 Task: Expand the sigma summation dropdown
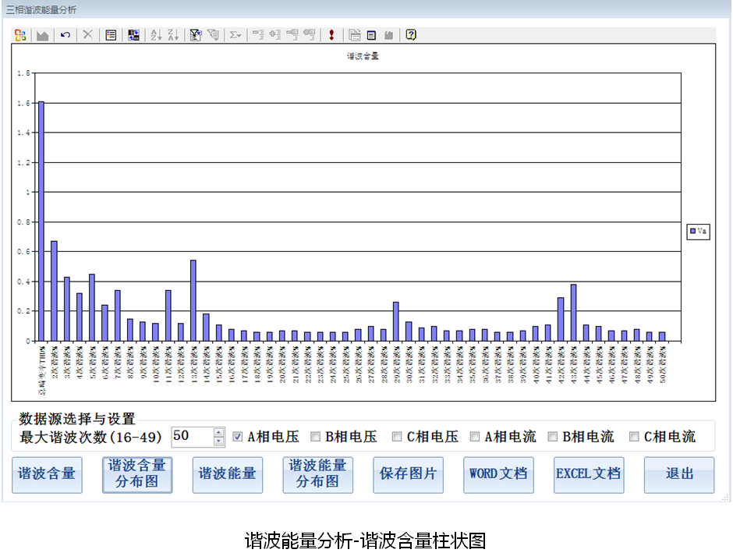[234, 35]
